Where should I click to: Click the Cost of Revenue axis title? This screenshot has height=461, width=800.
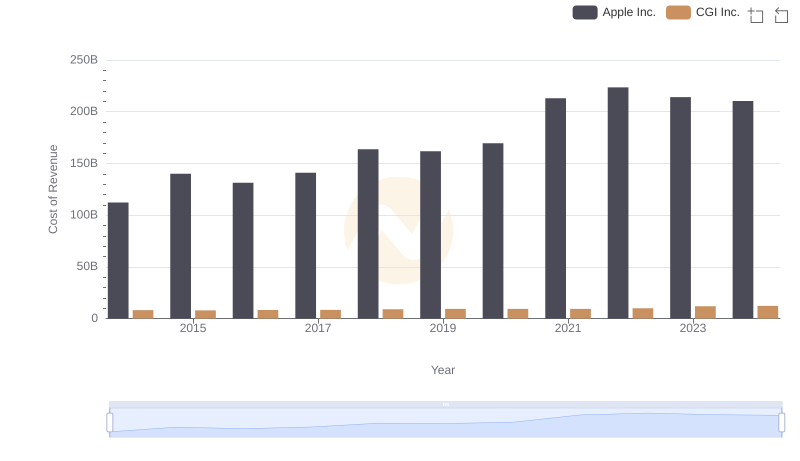tap(53, 189)
